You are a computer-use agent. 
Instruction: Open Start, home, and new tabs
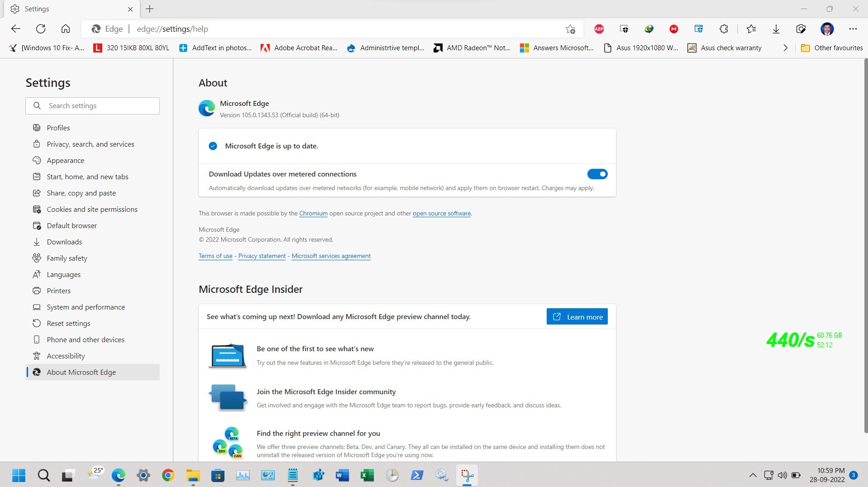tap(93, 177)
